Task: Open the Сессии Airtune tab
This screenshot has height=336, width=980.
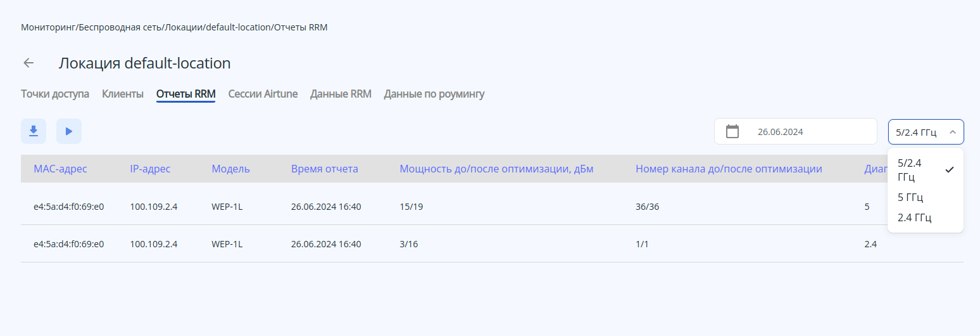Action: 263,94
